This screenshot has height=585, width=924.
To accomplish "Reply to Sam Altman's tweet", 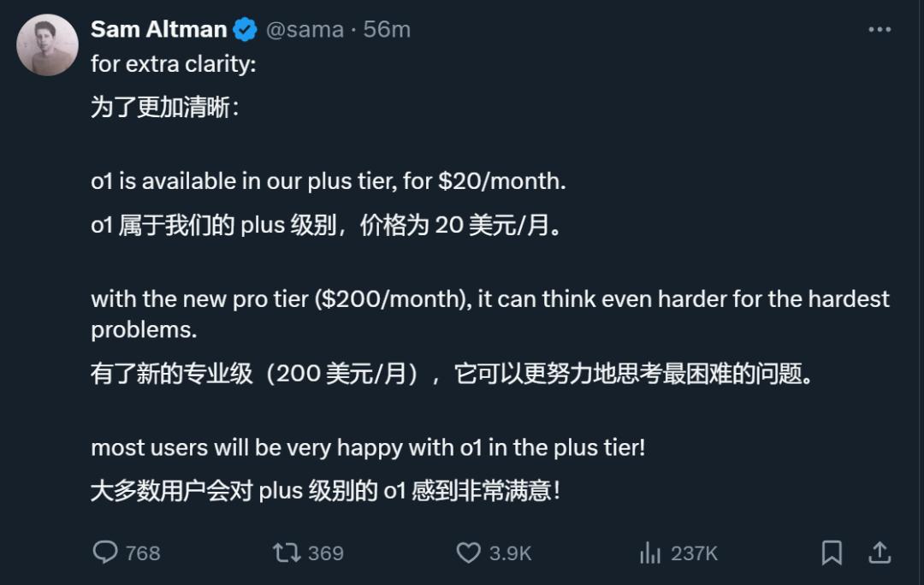I will 104,552.
